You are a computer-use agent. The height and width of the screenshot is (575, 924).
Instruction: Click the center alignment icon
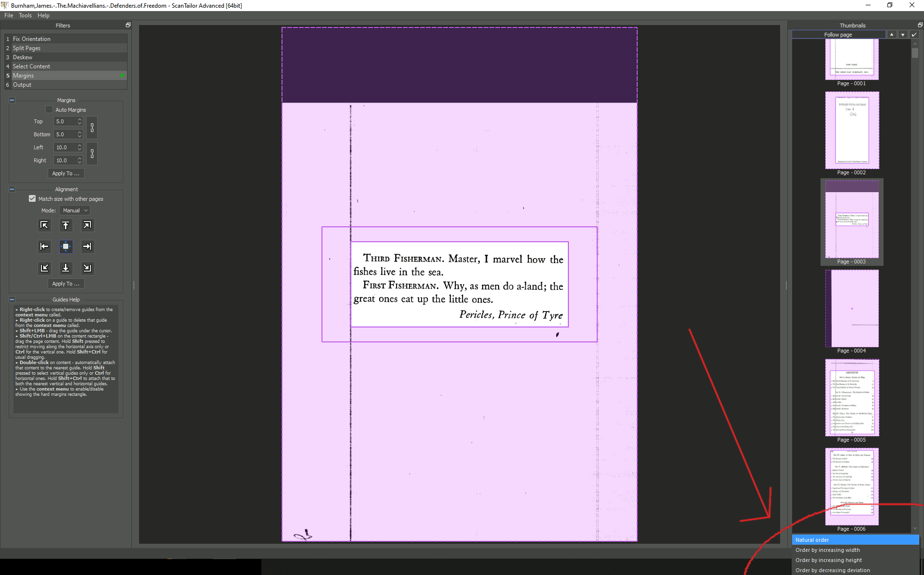click(66, 247)
